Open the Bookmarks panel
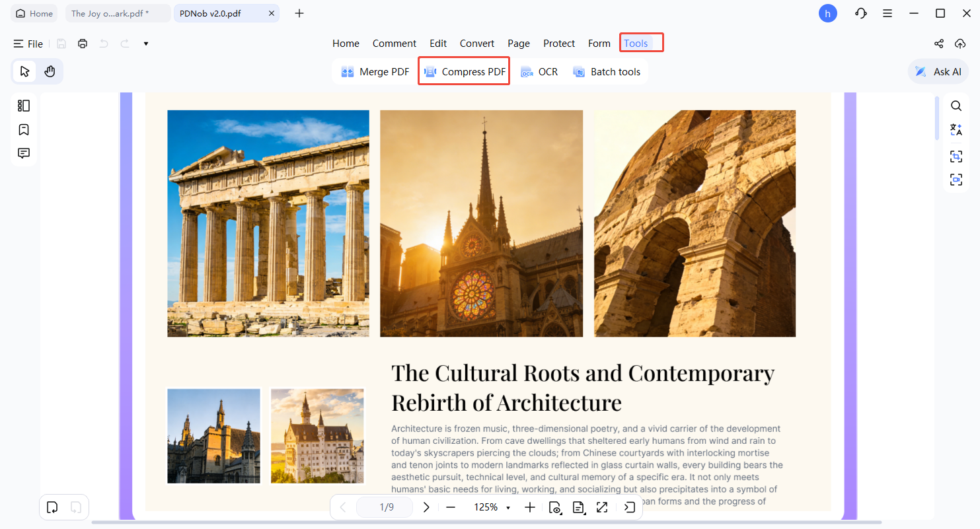 pos(24,129)
